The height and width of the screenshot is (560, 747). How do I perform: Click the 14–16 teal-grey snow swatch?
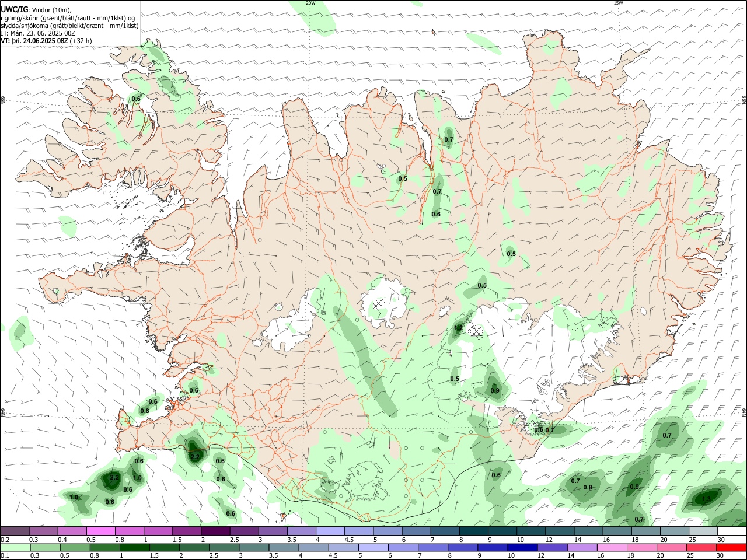[588, 531]
